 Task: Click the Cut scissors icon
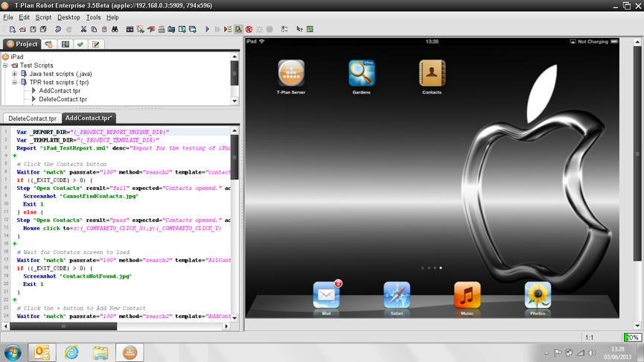pos(83,29)
